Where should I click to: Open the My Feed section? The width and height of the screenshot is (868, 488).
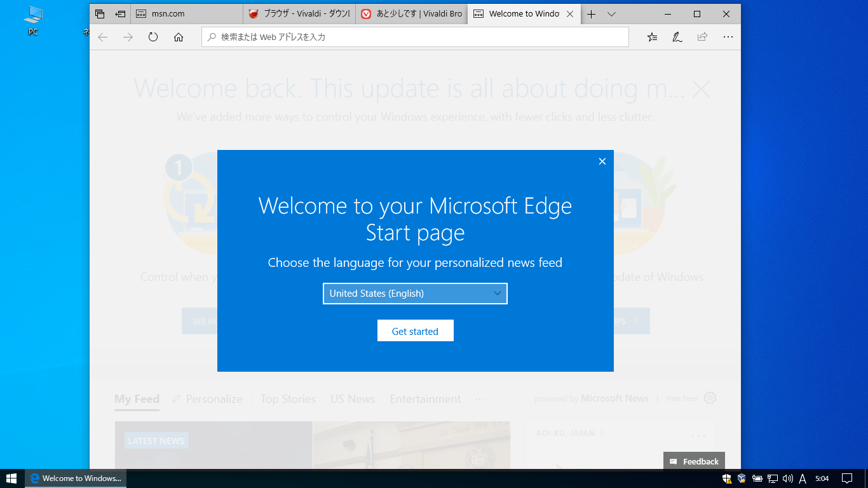pyautogui.click(x=137, y=399)
